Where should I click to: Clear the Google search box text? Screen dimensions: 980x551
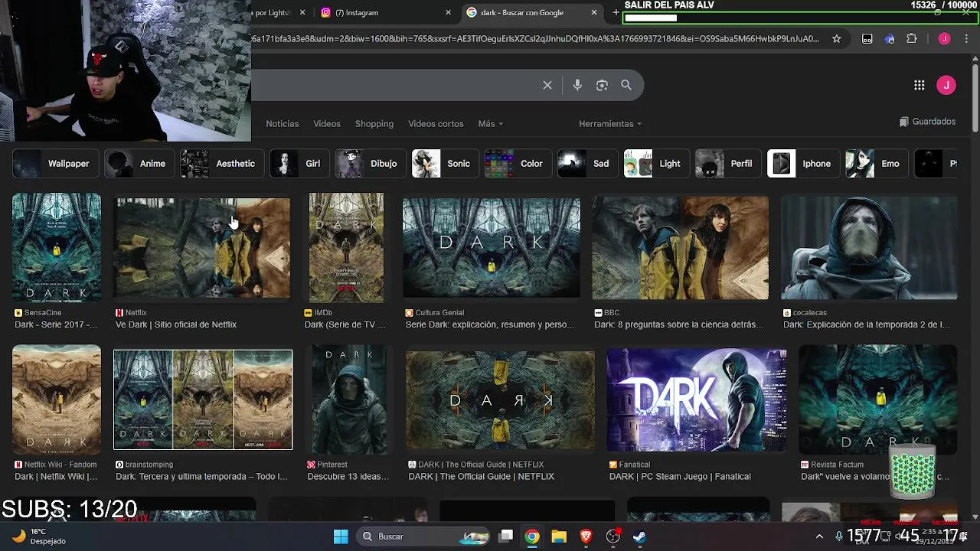pos(547,85)
